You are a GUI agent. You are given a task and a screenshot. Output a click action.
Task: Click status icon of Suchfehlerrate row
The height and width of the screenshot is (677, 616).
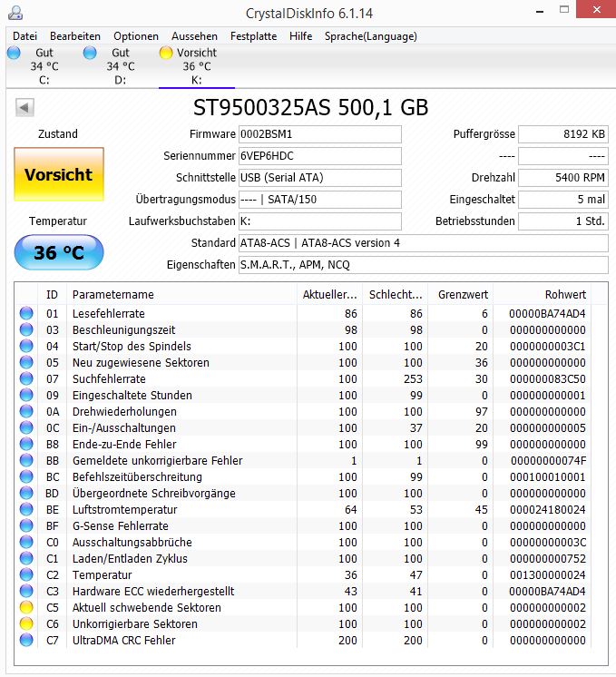tap(26, 378)
